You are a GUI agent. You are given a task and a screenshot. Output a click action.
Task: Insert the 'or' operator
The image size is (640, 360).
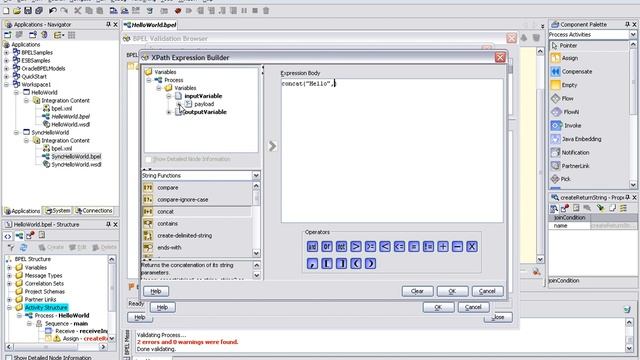click(x=327, y=247)
